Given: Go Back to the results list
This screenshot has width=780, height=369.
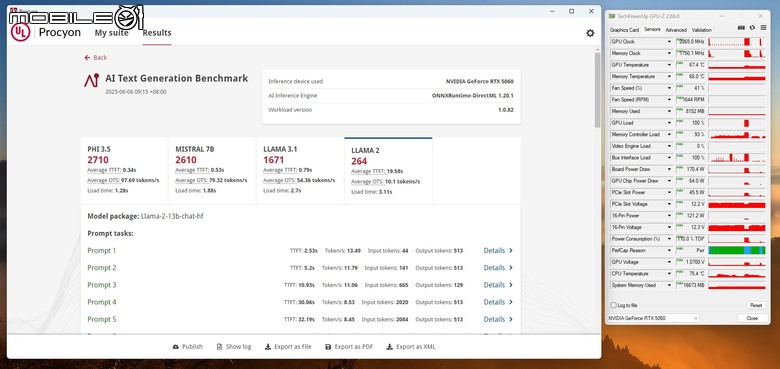Looking at the screenshot, I should pos(96,58).
